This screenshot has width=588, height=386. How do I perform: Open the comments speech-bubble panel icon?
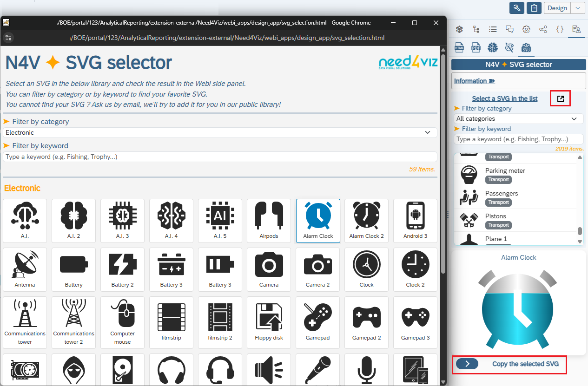pyautogui.click(x=509, y=29)
